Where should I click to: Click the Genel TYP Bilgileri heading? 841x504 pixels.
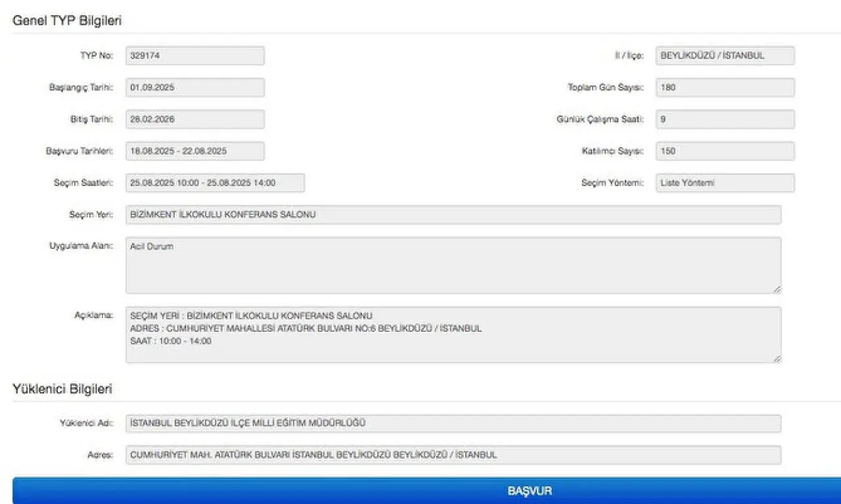coord(67,20)
